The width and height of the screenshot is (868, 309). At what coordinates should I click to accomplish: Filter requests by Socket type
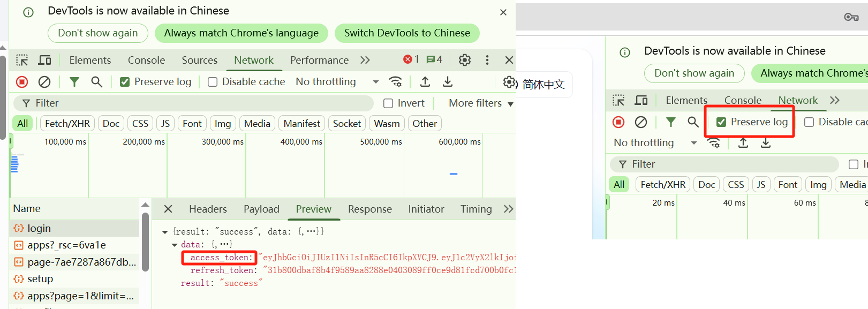347,124
